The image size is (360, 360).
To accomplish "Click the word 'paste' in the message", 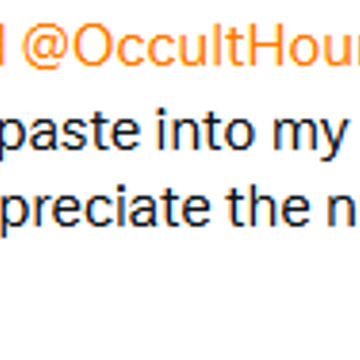I will tap(70, 133).
